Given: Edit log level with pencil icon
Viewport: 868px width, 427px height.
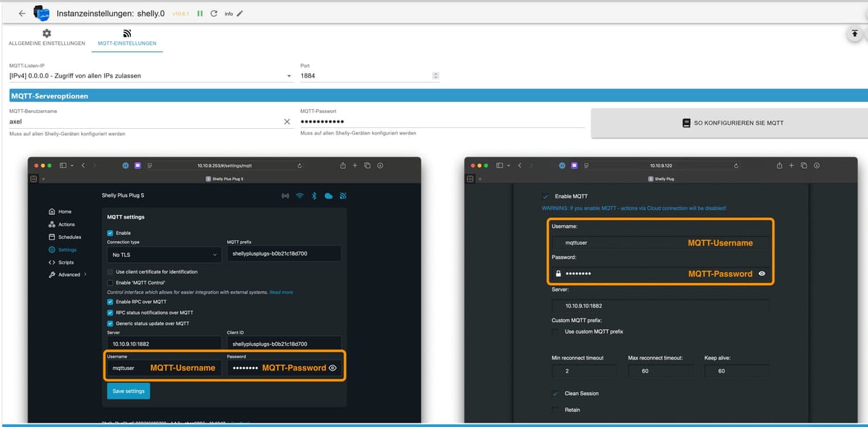Looking at the screenshot, I should click(x=239, y=14).
